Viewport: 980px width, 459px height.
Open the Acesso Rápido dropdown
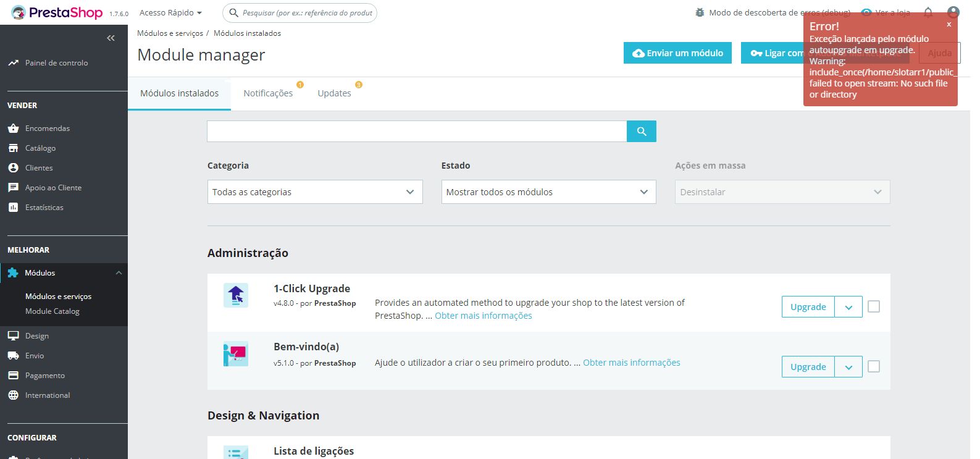[171, 12]
